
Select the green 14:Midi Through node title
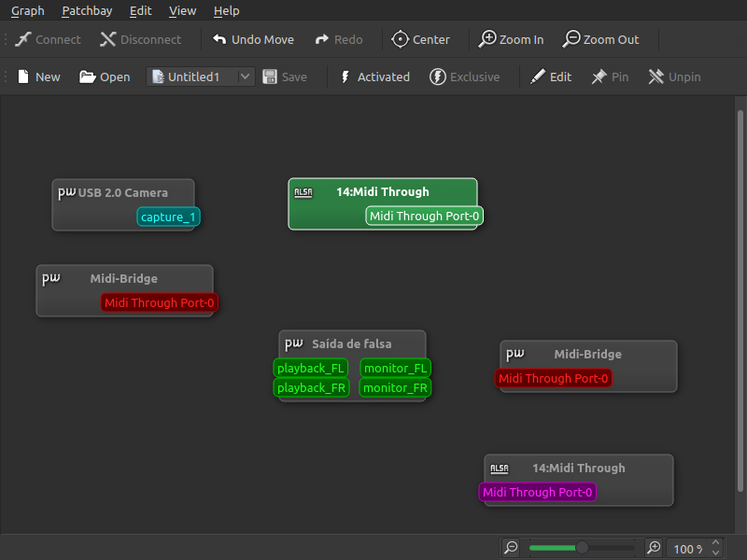point(382,191)
